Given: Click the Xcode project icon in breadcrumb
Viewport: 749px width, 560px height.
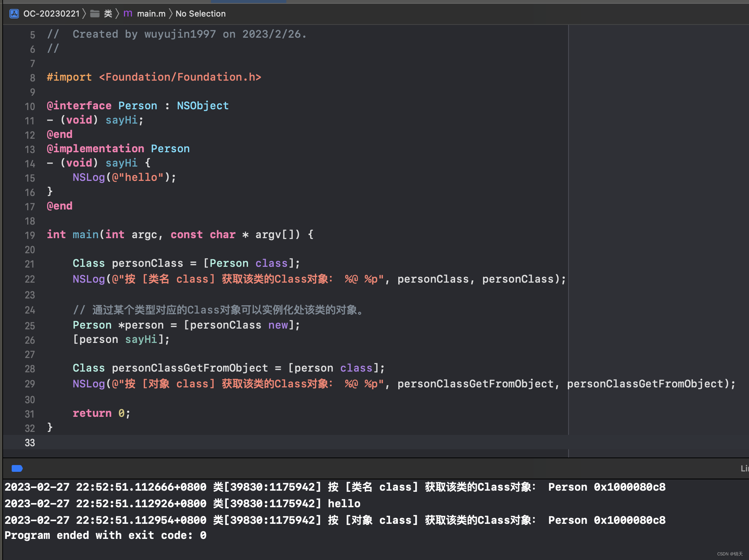Looking at the screenshot, I should [x=14, y=14].
